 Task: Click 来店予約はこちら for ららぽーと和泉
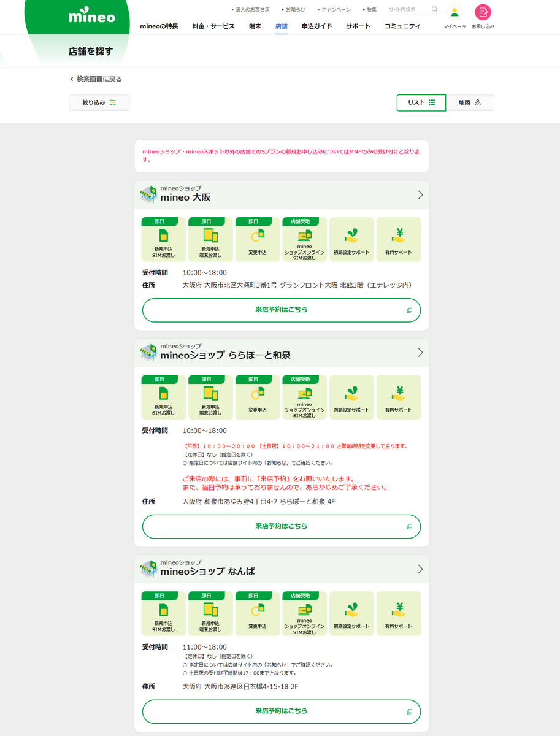click(x=282, y=526)
